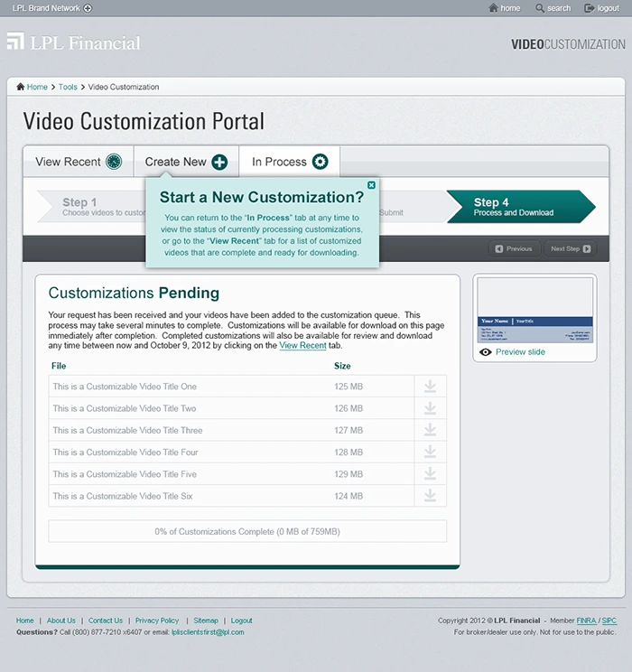Open the footer Sitemap link

coord(206,621)
